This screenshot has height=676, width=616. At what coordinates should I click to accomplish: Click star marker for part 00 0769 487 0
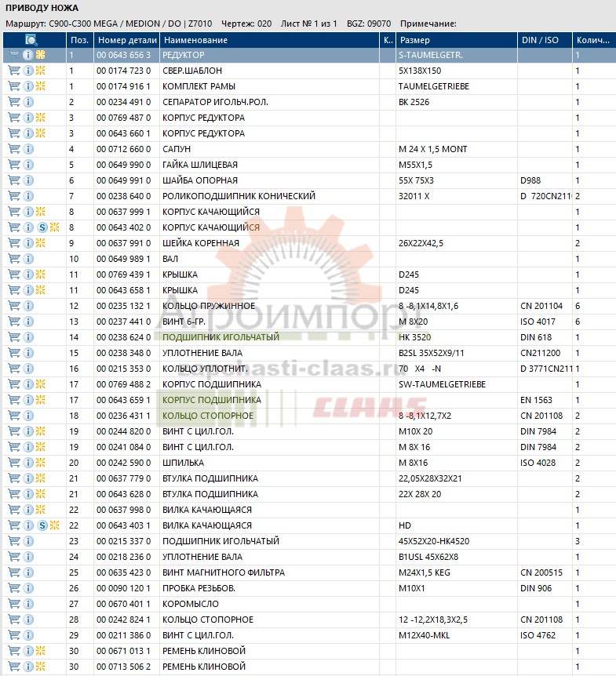[x=41, y=118]
